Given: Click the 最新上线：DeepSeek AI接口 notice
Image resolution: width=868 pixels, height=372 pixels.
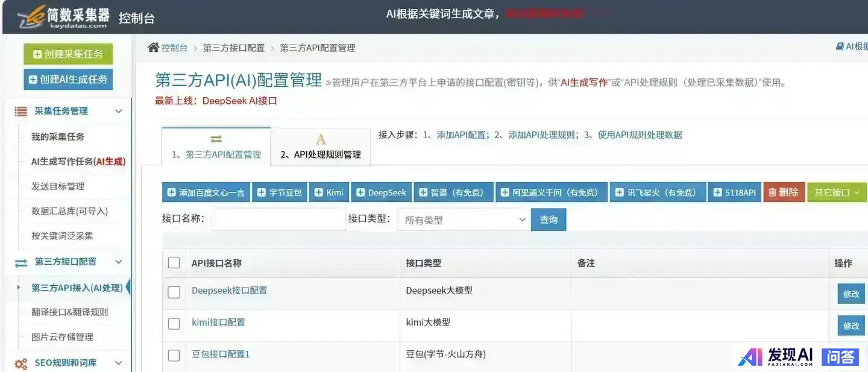Looking at the screenshot, I should pos(216,101).
